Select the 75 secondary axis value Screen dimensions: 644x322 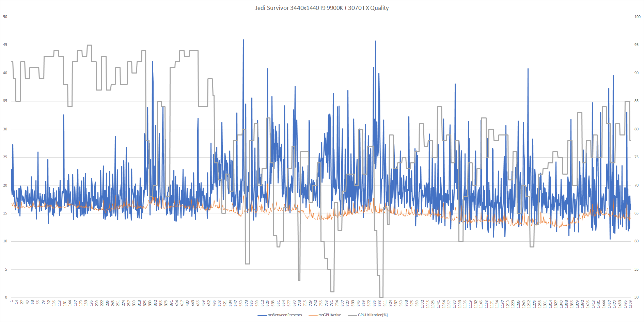637,157
